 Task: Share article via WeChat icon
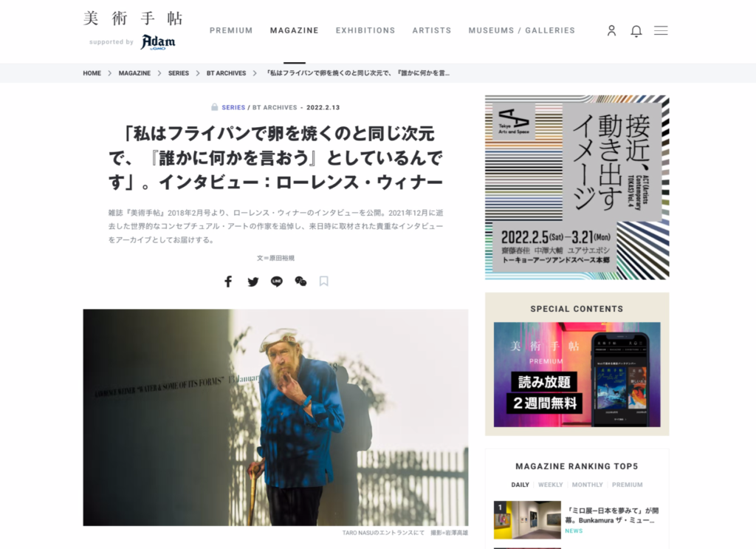301,282
